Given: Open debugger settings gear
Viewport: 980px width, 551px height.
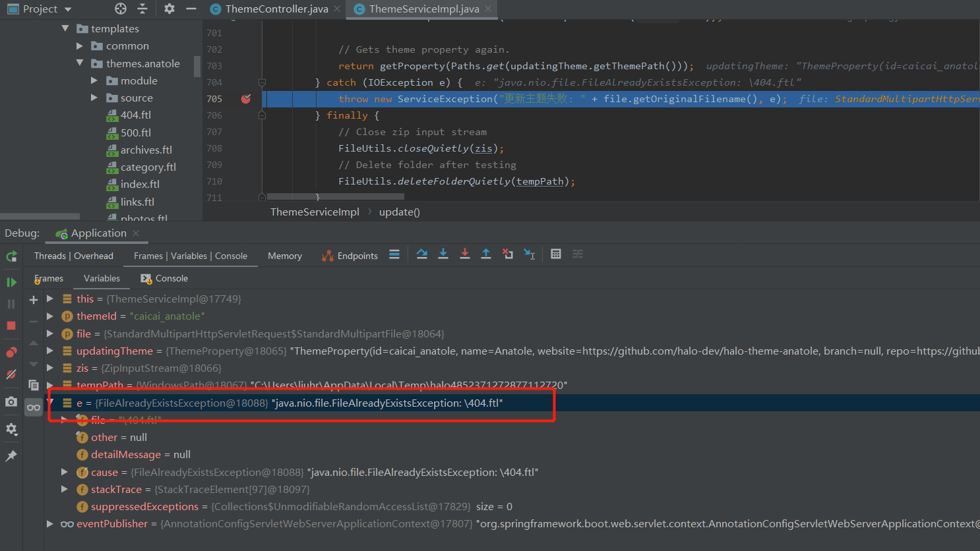Looking at the screenshot, I should [x=11, y=428].
